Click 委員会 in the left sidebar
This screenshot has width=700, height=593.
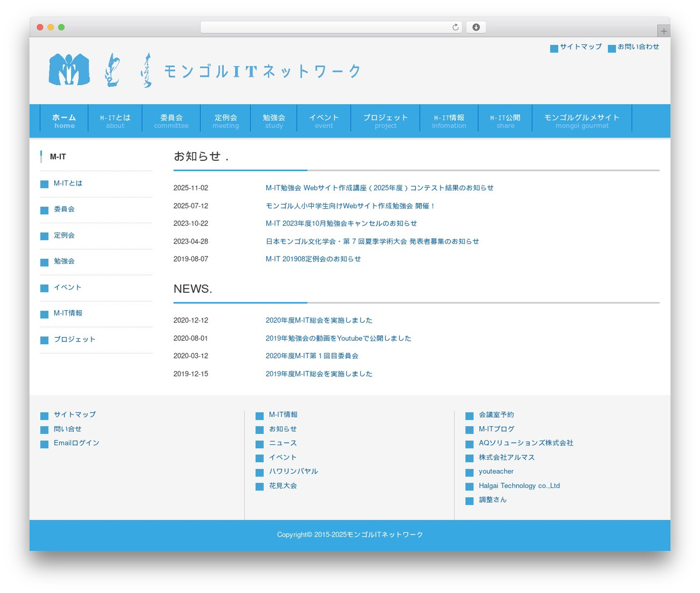click(x=64, y=209)
